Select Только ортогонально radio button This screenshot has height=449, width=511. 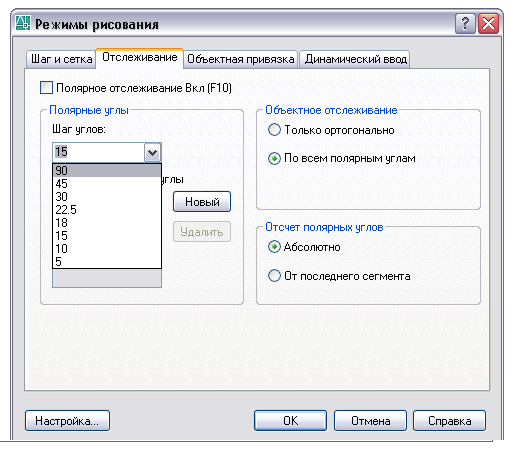[274, 130]
